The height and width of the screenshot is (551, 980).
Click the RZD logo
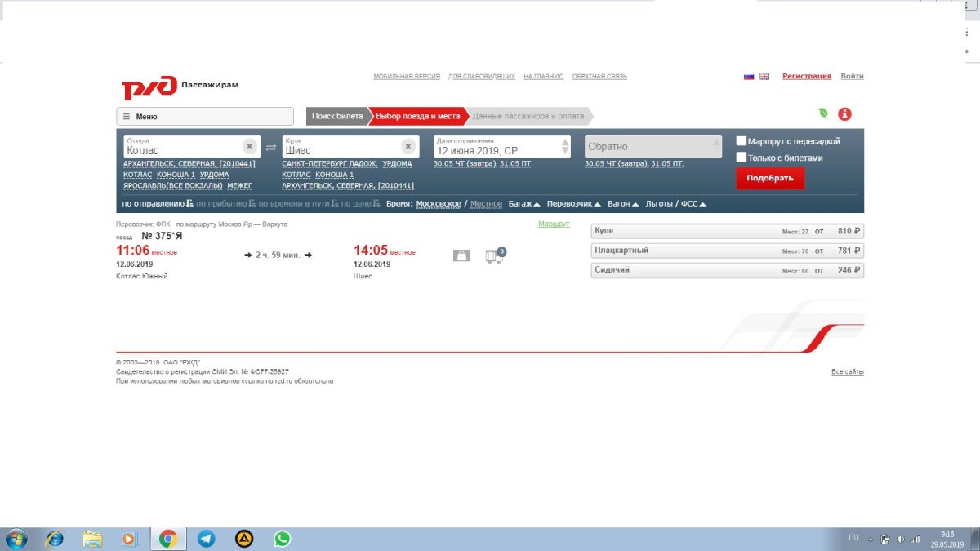click(x=149, y=87)
